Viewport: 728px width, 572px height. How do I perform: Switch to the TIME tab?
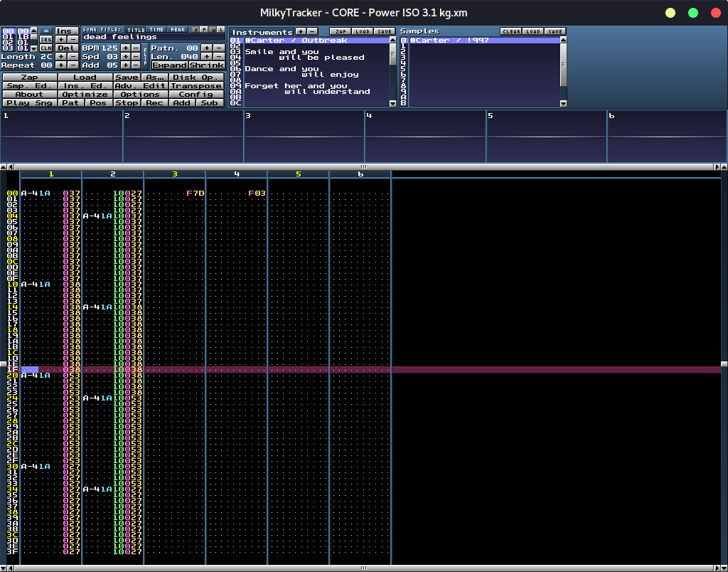(x=156, y=30)
